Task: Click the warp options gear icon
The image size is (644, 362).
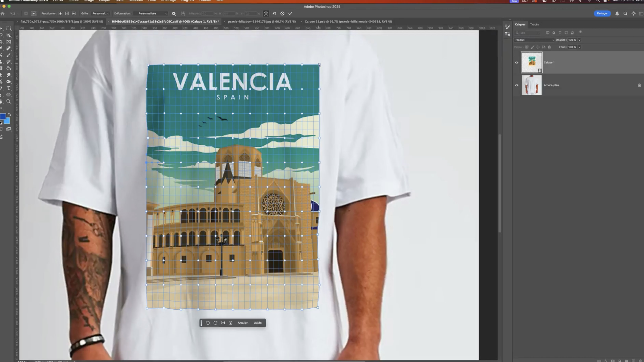Action: pyautogui.click(x=174, y=14)
